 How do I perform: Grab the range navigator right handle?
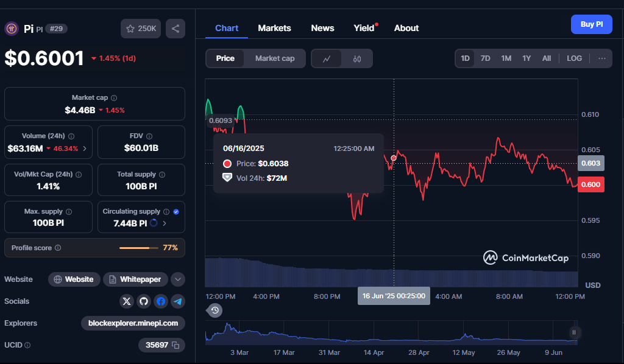[574, 332]
